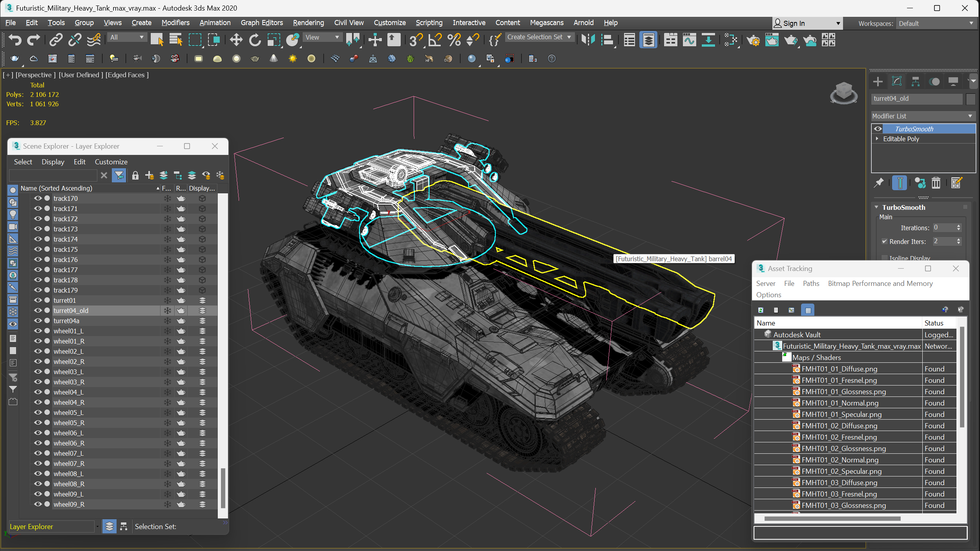Sort by Name column header
The width and height of the screenshot is (980, 551).
[89, 188]
